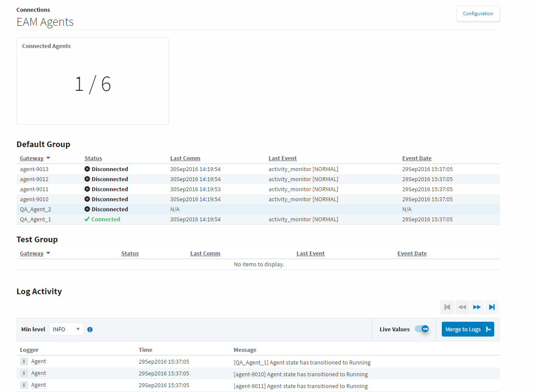Turn off the Live Values switch
This screenshot has width=534, height=392.
click(x=422, y=329)
